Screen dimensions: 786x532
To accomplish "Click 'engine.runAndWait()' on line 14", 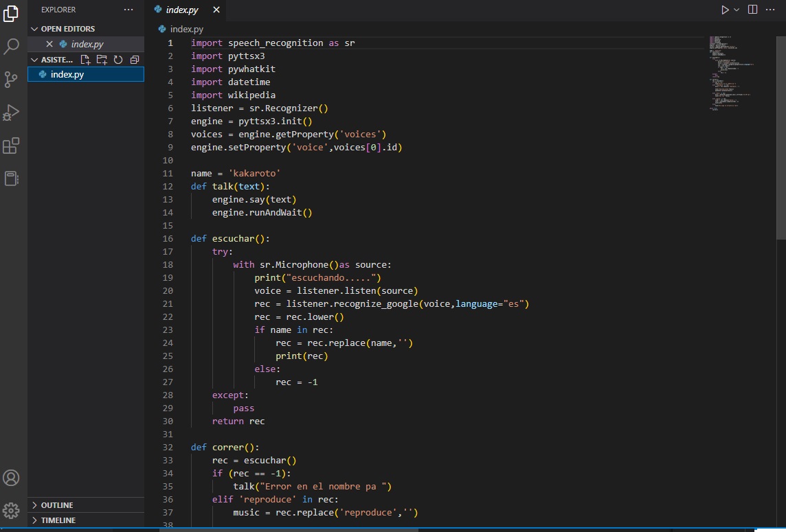I will [262, 212].
